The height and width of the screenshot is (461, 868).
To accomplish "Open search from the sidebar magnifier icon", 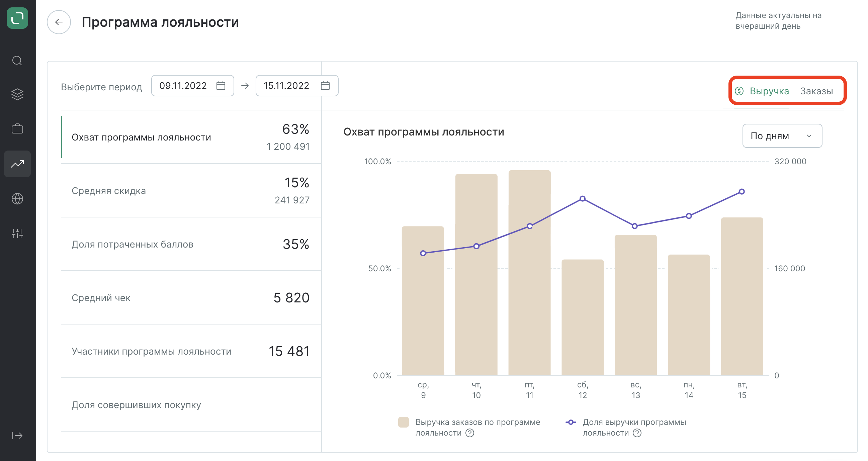I will coord(17,61).
